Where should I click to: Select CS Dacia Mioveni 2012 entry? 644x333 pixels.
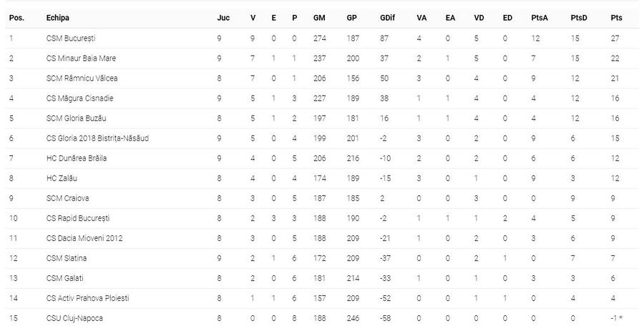[x=84, y=238]
